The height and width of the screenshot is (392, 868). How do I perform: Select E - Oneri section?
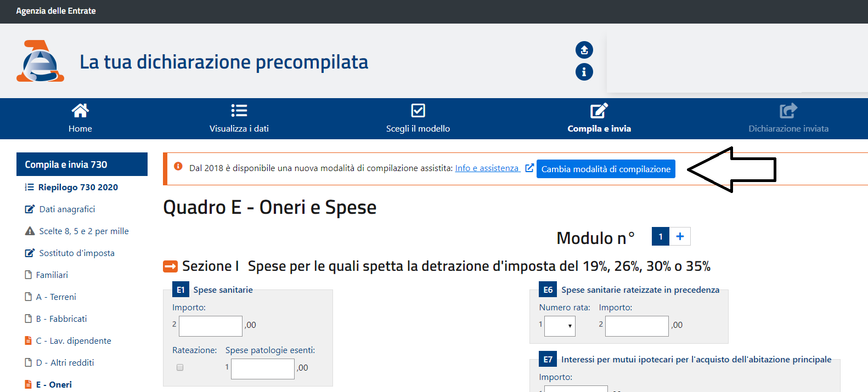pyautogui.click(x=54, y=384)
